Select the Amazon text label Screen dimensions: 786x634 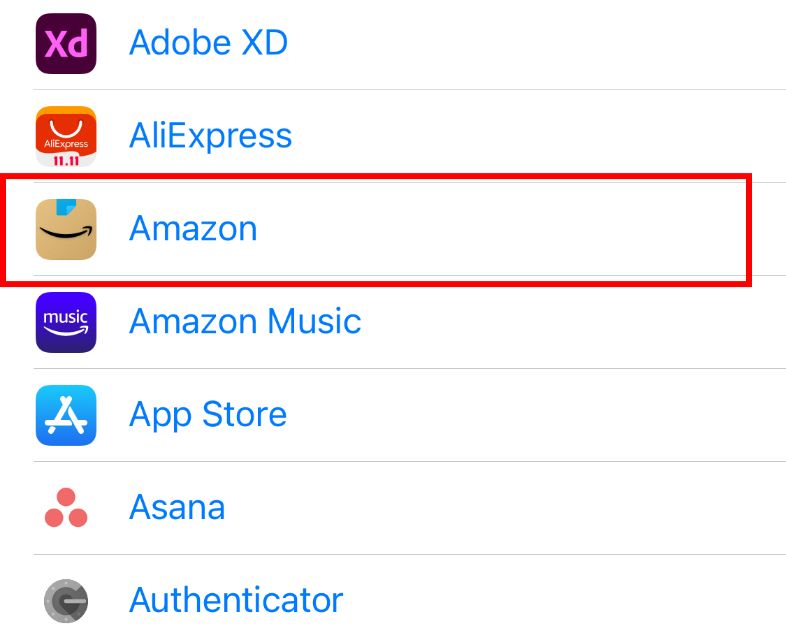(193, 229)
